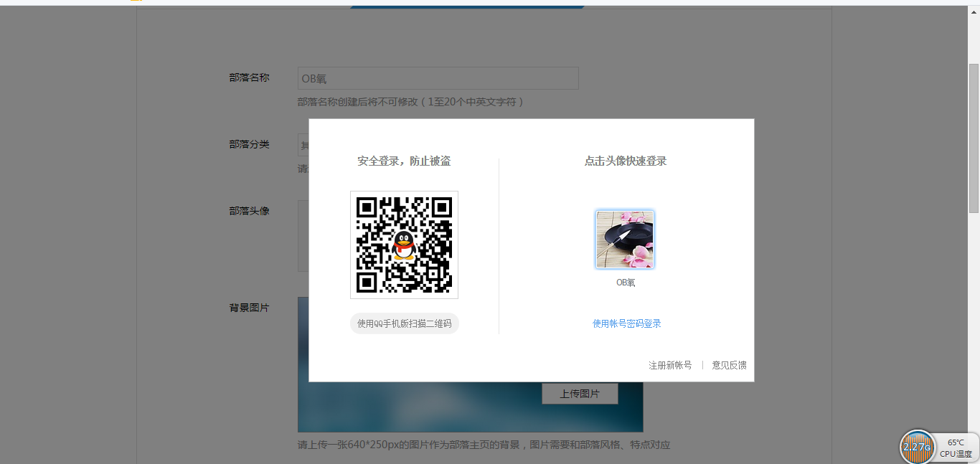Click the 安全登录，防止被盗 heading

click(404, 161)
